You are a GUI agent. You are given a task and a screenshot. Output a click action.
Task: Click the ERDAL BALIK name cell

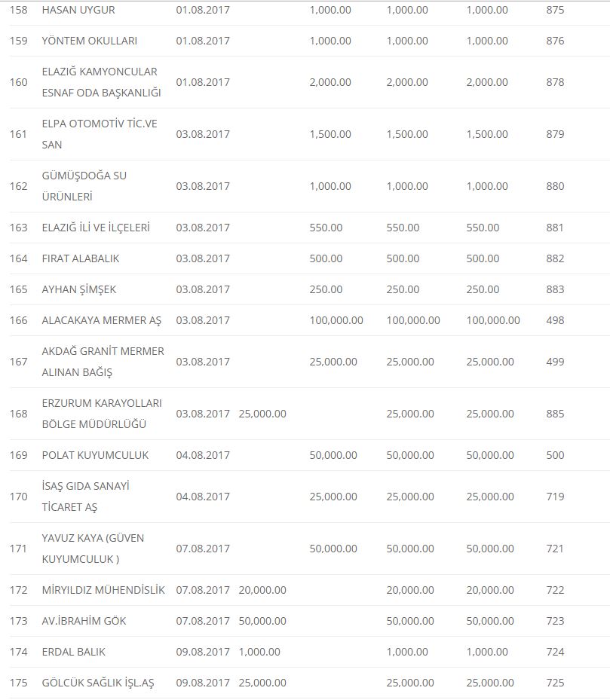[74, 652]
